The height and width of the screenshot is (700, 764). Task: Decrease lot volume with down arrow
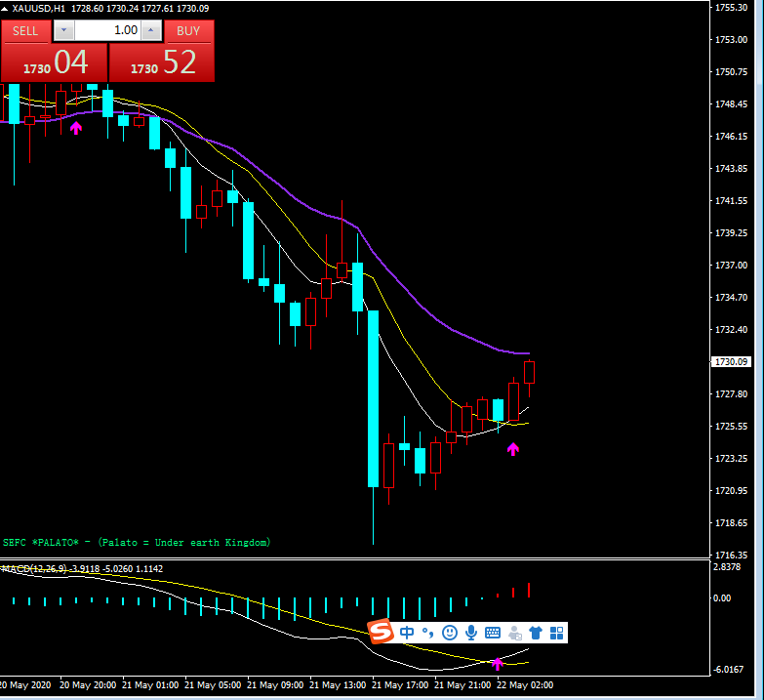tap(63, 30)
